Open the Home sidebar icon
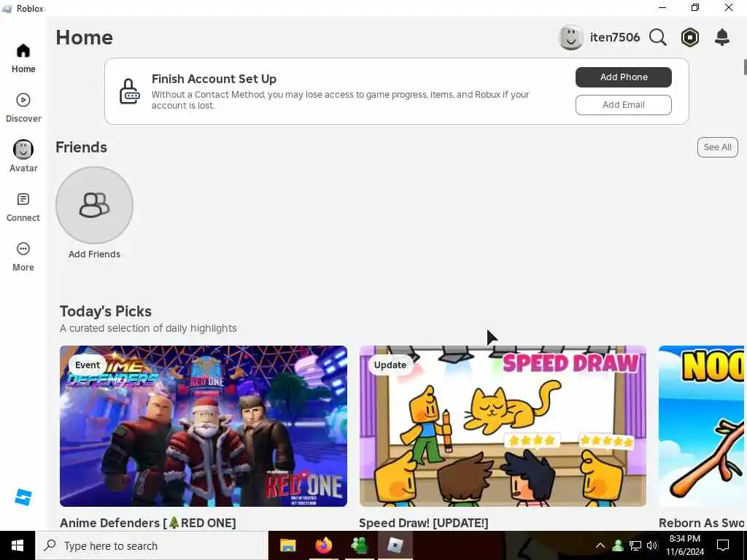747x560 pixels. (23, 51)
